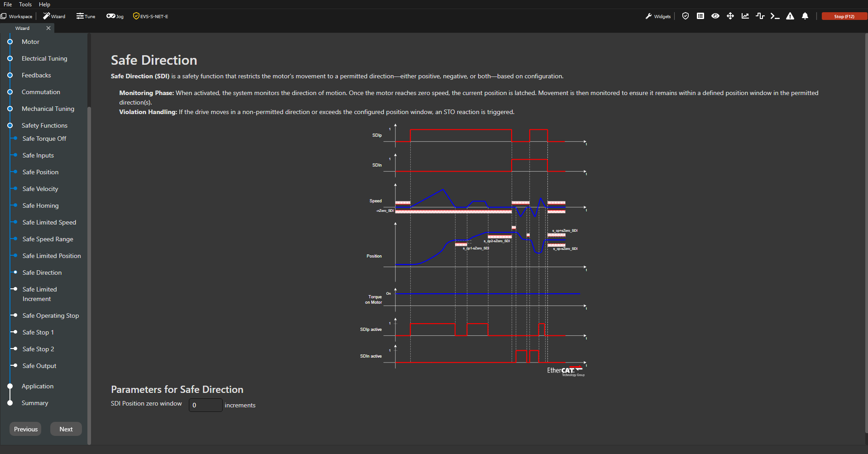Open the Jog gamepad tool
868x454 pixels.
[x=115, y=16]
